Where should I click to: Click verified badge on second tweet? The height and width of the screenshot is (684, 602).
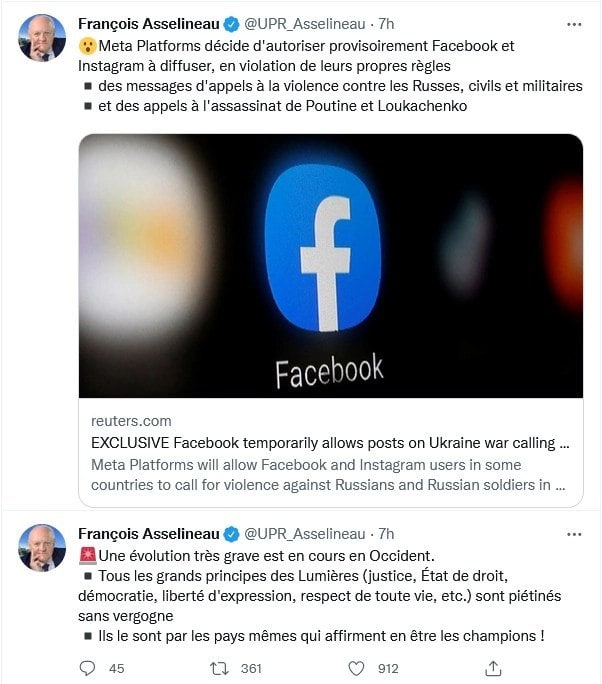coord(231,534)
